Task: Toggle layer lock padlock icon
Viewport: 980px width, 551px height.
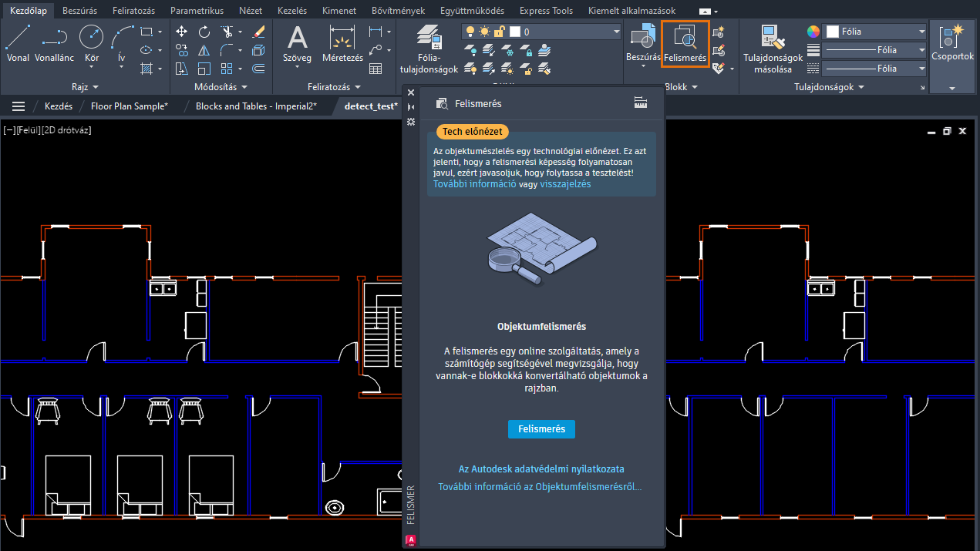Action: [x=499, y=32]
